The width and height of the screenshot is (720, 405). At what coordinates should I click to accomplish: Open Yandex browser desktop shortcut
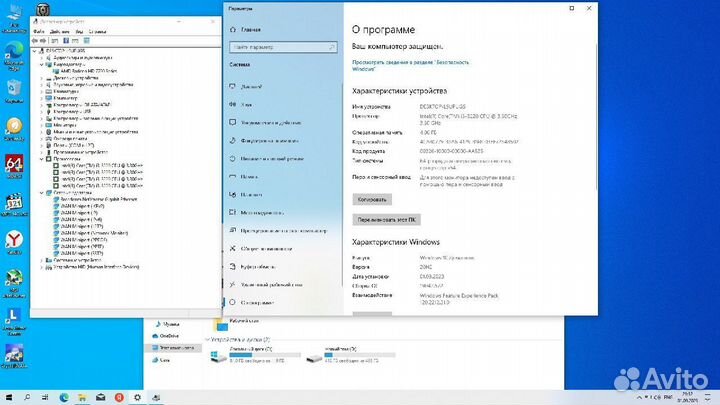click(14, 243)
